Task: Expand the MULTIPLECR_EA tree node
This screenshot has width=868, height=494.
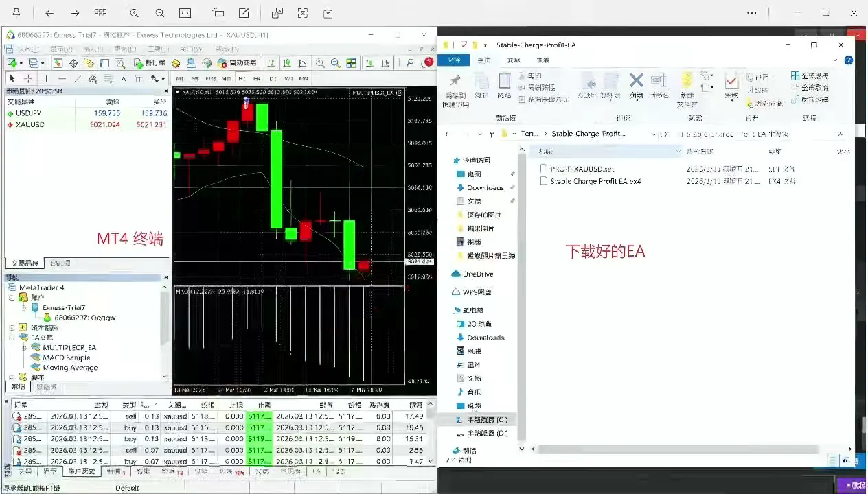Action: pos(24,348)
